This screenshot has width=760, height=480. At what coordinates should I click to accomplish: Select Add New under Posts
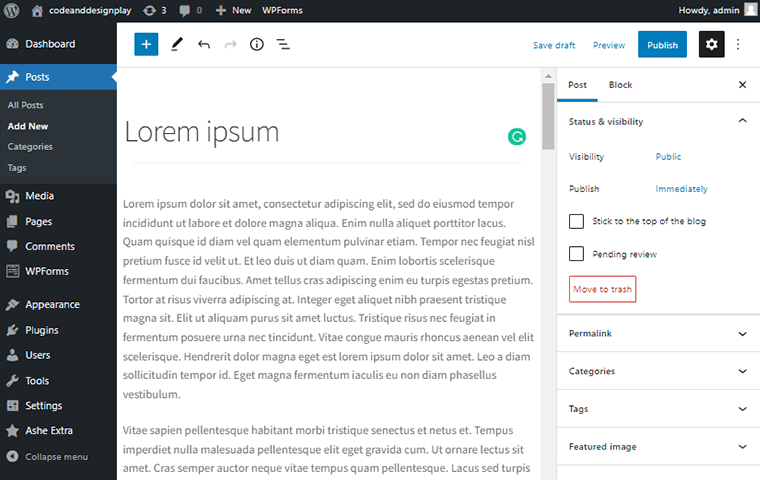click(x=28, y=127)
